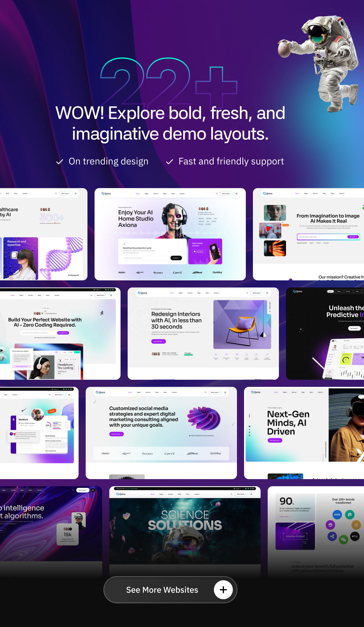The image size is (364, 627).
Task: Open the Build Your Perfect Website demo thumbnail
Action: [60, 334]
